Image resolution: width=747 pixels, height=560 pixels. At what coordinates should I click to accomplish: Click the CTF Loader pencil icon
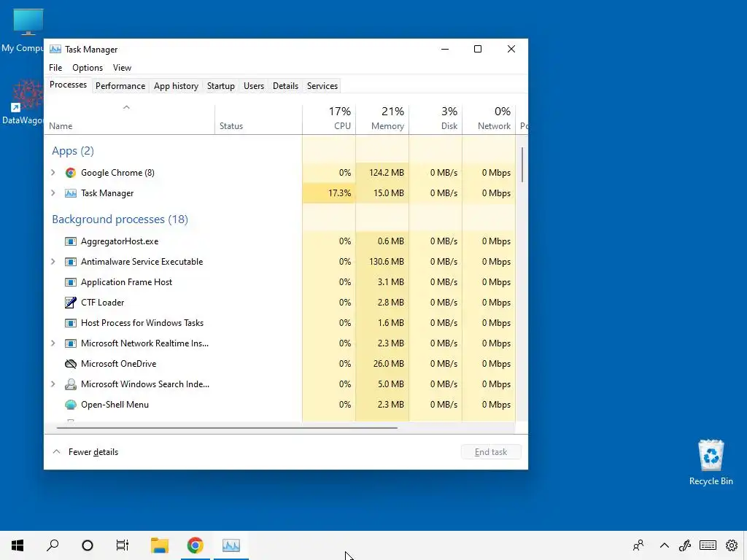(71, 303)
